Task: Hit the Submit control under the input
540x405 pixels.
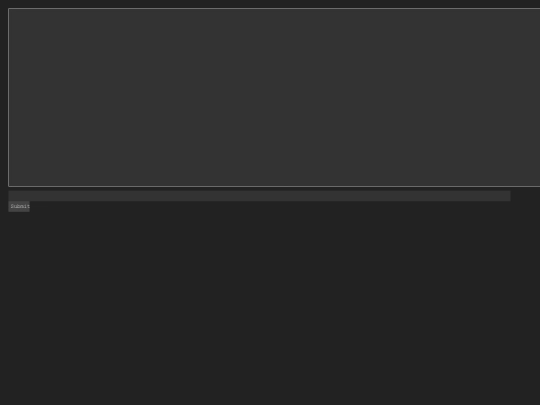Action: click(x=19, y=206)
